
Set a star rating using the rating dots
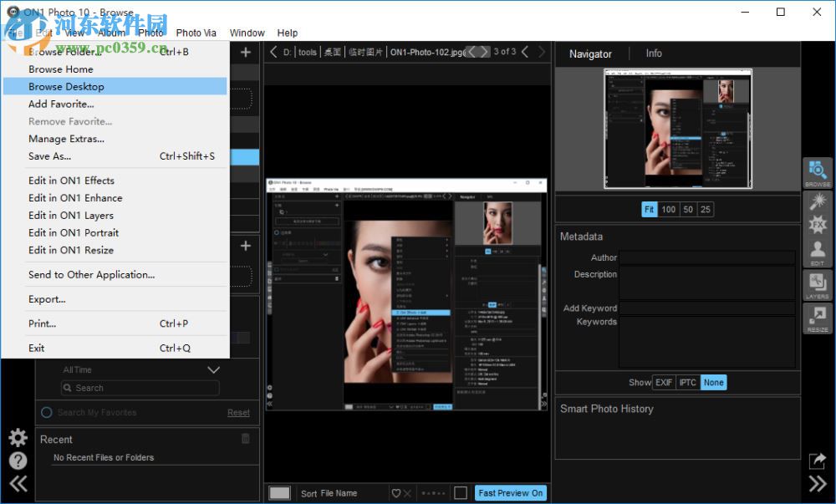[x=433, y=492]
